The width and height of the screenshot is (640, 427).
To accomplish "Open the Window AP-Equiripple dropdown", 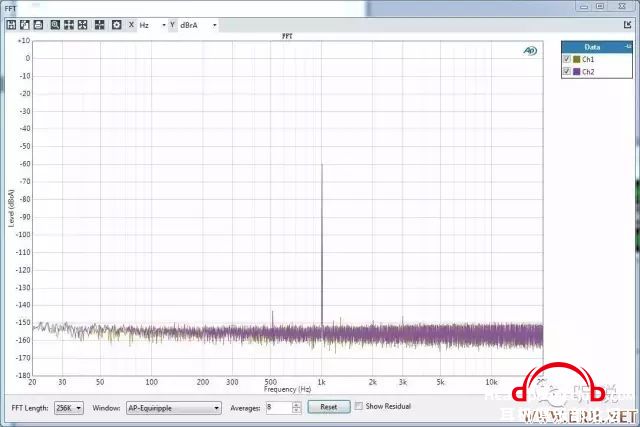I will (x=174, y=408).
